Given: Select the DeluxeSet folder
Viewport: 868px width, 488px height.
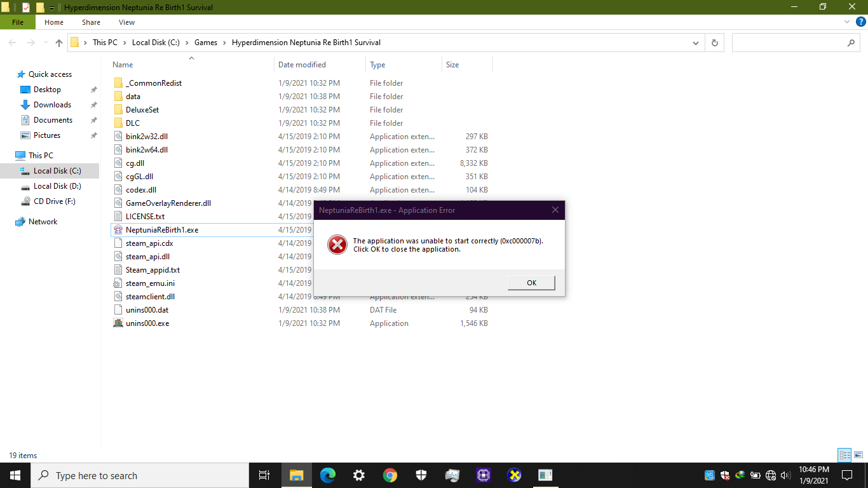Looking at the screenshot, I should pos(142,110).
